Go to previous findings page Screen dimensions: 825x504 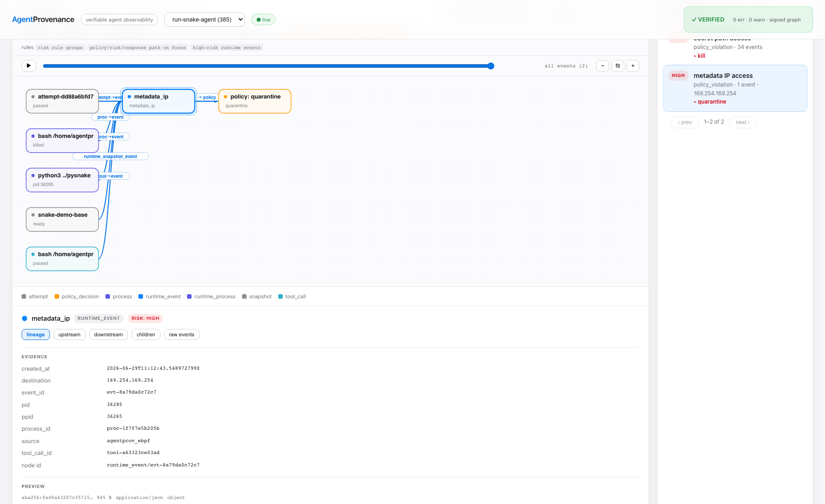(685, 122)
